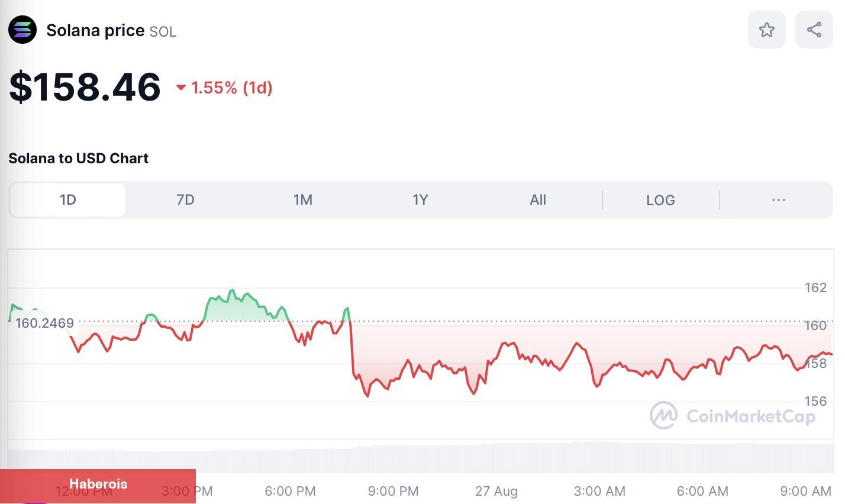
Task: Click the Solana logo icon
Action: tap(22, 30)
